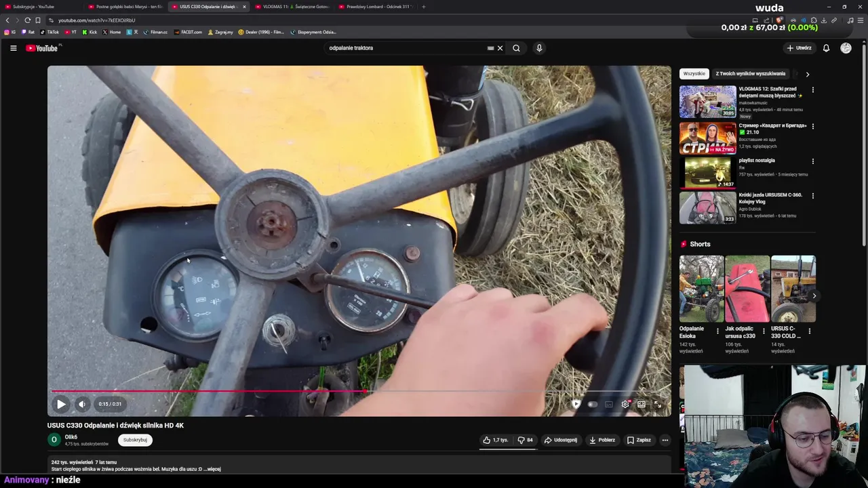Switch player to theater mode
Viewport: 868px width, 488px height.
(642, 404)
